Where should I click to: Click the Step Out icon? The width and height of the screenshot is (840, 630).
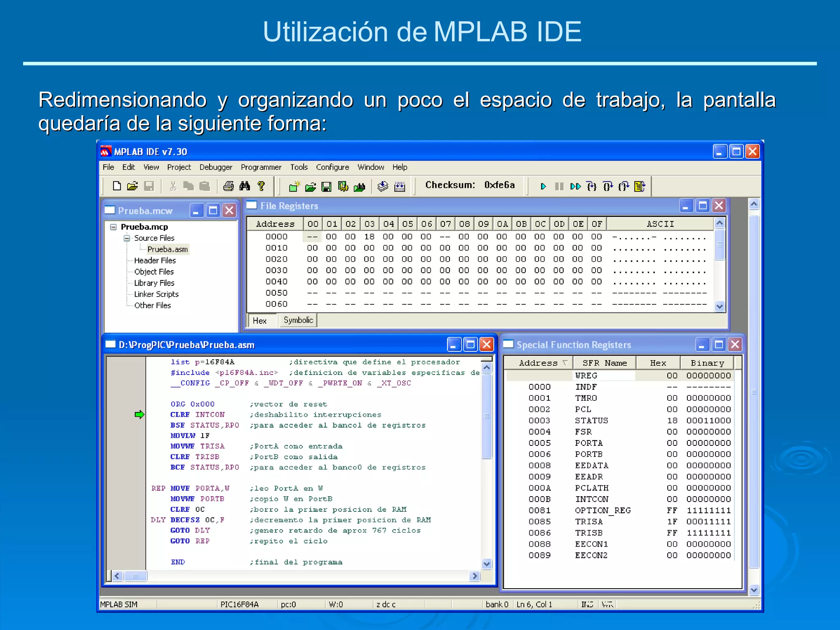[624, 187]
